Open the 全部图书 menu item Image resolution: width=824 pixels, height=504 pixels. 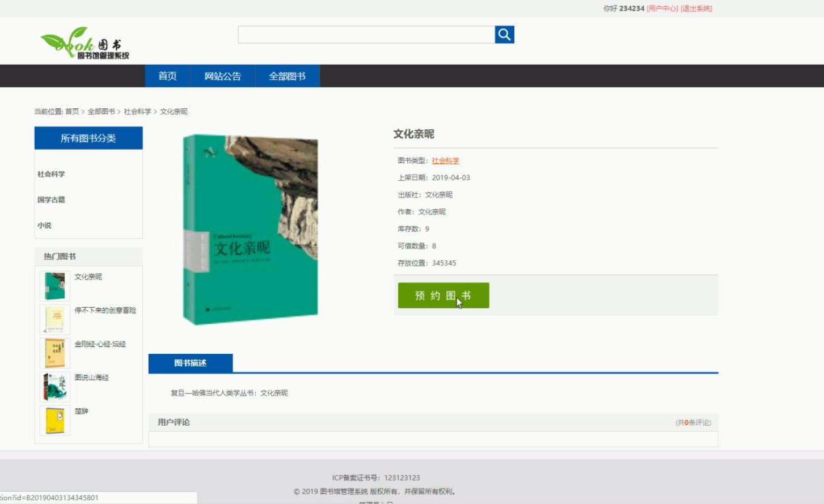point(288,75)
